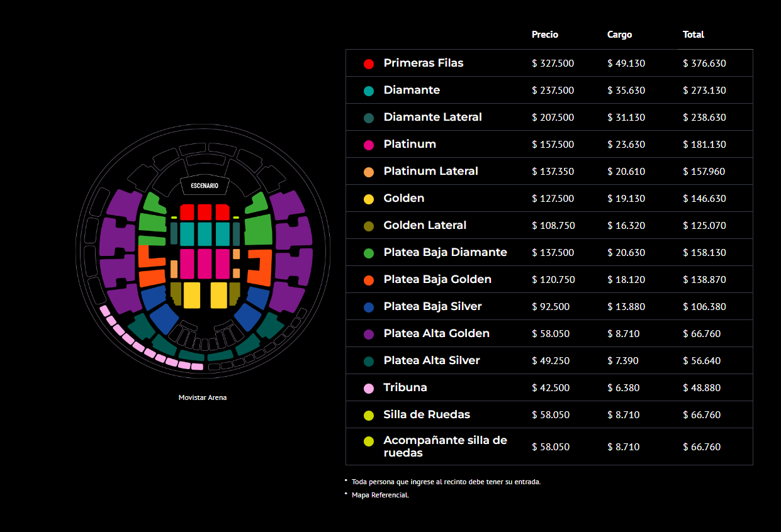This screenshot has height=532, width=781.
Task: Click the purple Platea Alta Golden dot
Action: tap(369, 334)
